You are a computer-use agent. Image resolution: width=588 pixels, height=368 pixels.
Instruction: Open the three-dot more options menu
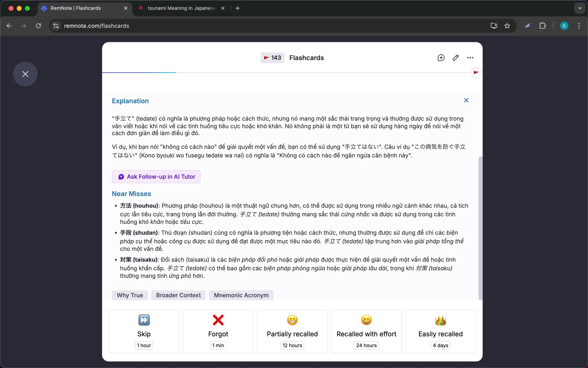pos(470,58)
